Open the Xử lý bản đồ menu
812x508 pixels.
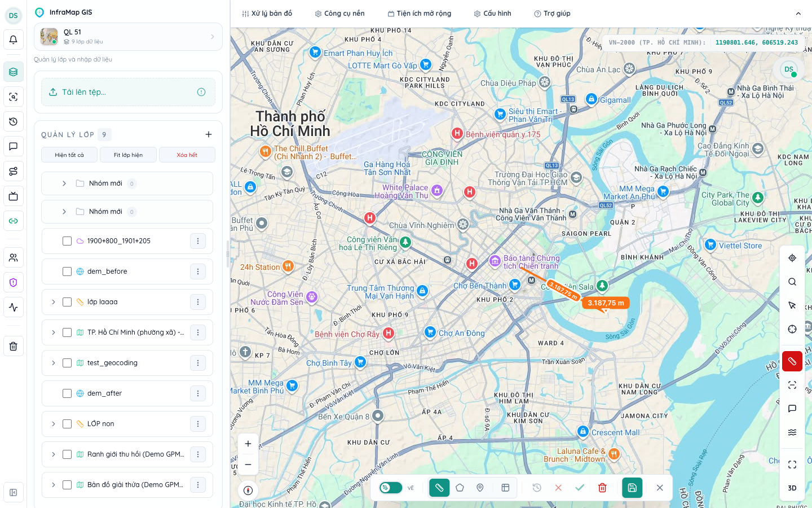point(267,14)
